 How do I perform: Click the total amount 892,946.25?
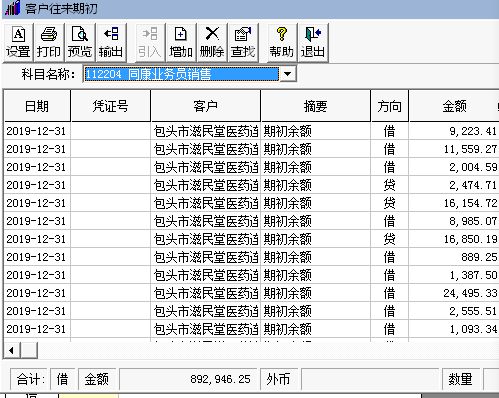click(x=188, y=379)
